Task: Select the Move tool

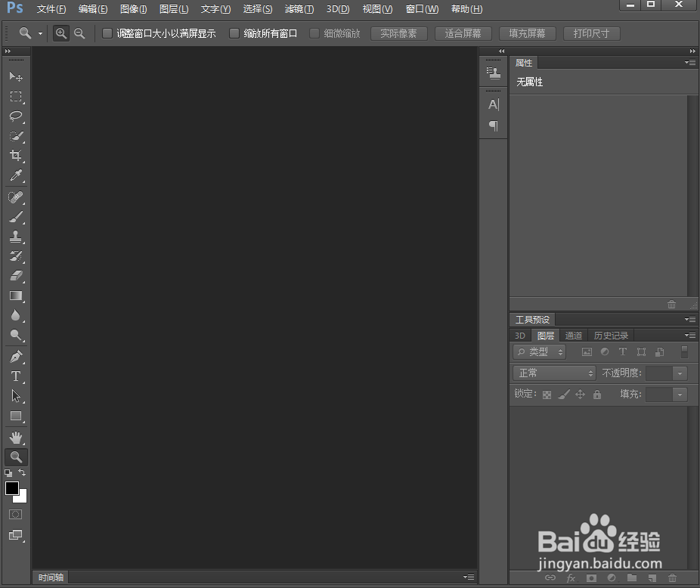Action: tap(16, 76)
